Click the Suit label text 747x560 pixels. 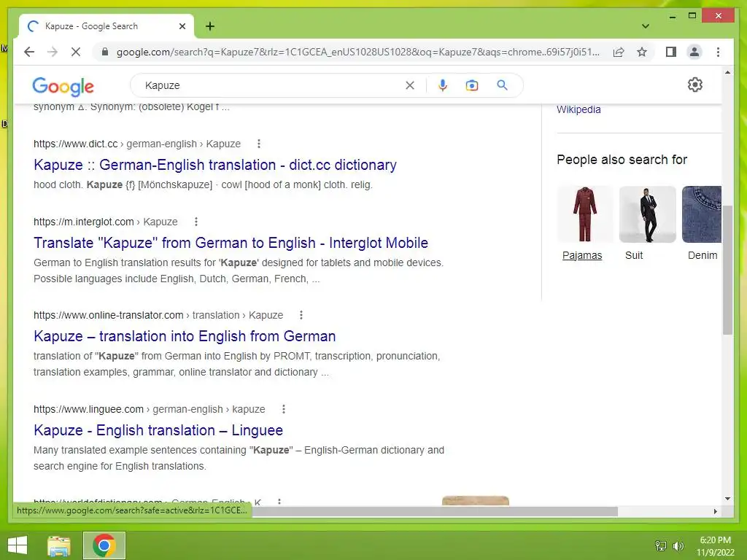(x=634, y=255)
